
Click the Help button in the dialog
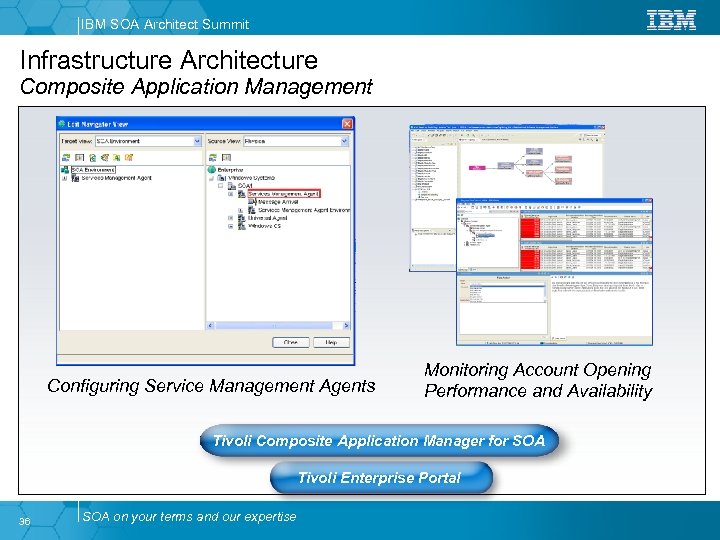click(331, 343)
